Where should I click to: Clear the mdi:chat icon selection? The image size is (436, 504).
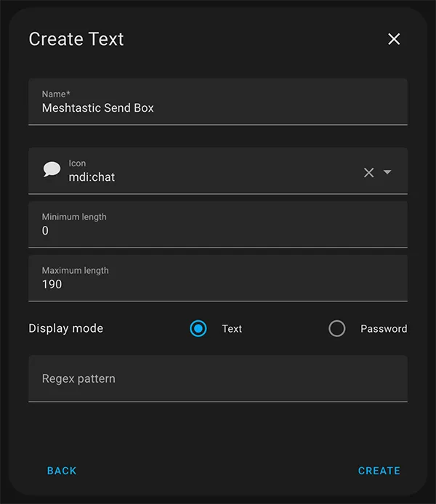369,172
